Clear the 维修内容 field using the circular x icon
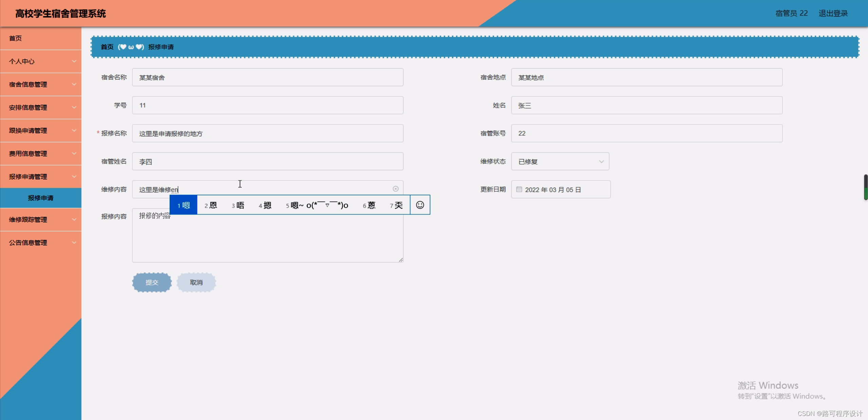This screenshot has width=868, height=420. pos(396,189)
